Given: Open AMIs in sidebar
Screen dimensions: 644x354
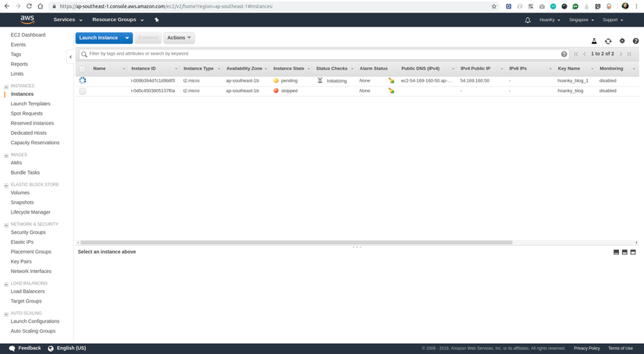Looking at the screenshot, I should pyautogui.click(x=16, y=162).
